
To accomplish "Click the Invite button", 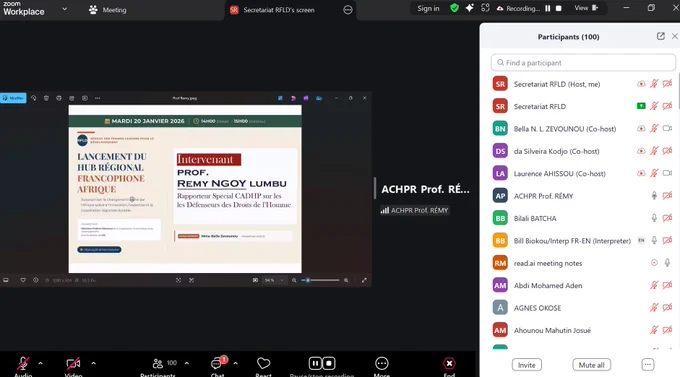I will [526, 365].
